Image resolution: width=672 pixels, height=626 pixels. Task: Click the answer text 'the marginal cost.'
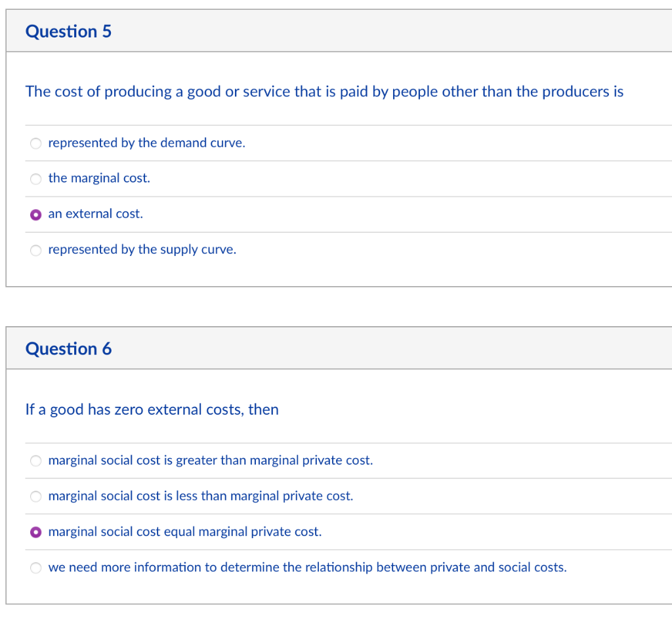coord(99,178)
